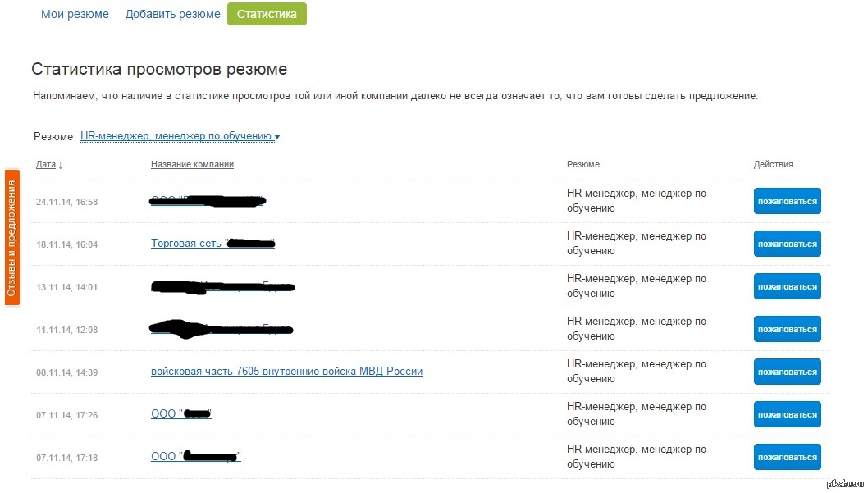Switch to the Добавить резюме tab
Viewport: 868px width, 493px height.
point(172,14)
